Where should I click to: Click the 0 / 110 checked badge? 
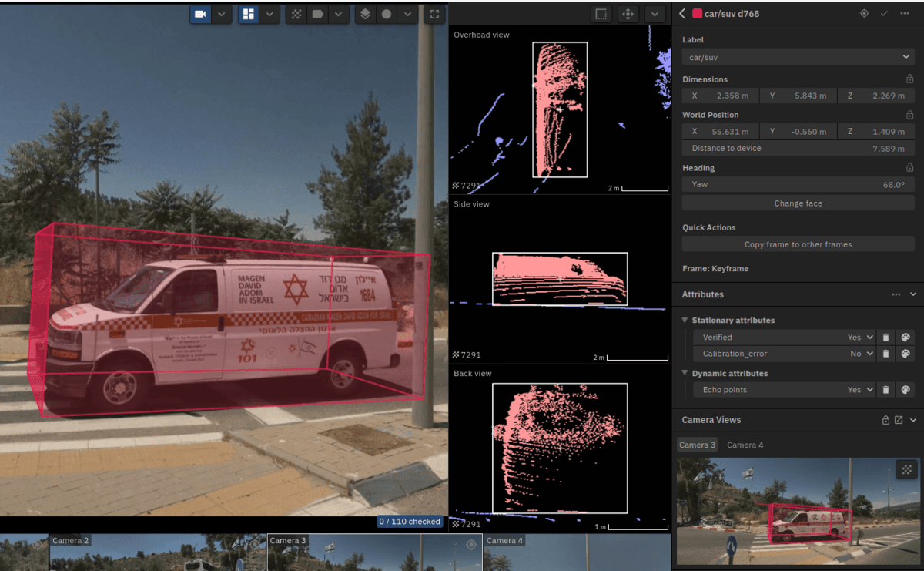[x=410, y=522]
